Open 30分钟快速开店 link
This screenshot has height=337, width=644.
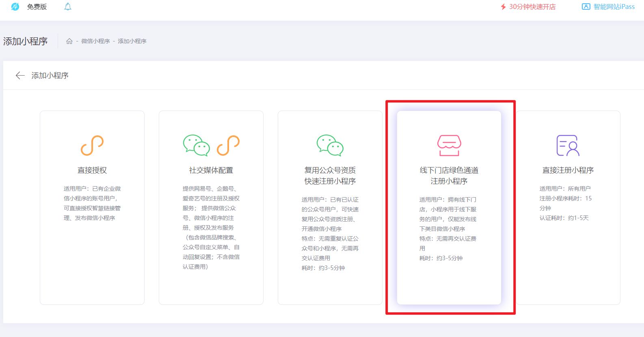(532, 7)
